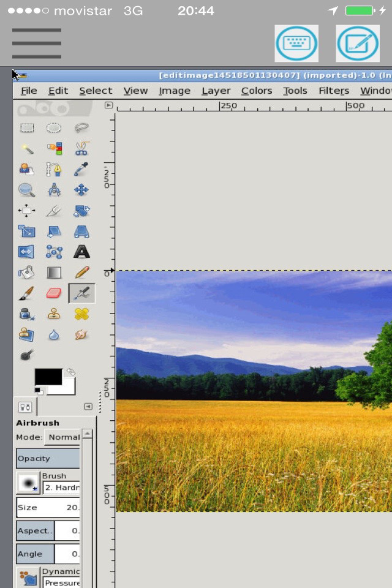Select the Zoom magnifier tool
This screenshot has height=588, width=392.
click(x=26, y=190)
